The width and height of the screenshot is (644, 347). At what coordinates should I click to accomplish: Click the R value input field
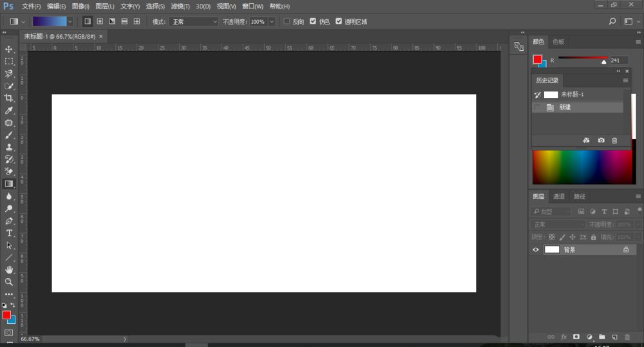tap(619, 60)
